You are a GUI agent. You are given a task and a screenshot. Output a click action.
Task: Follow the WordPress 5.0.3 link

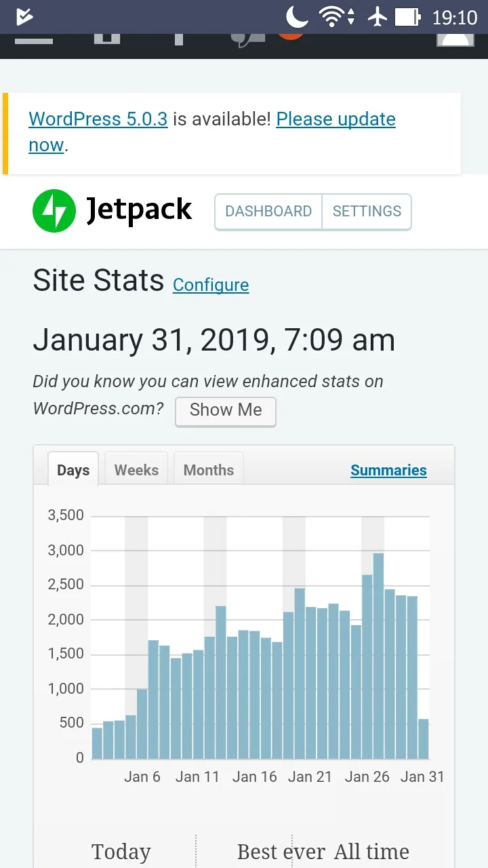click(x=98, y=119)
